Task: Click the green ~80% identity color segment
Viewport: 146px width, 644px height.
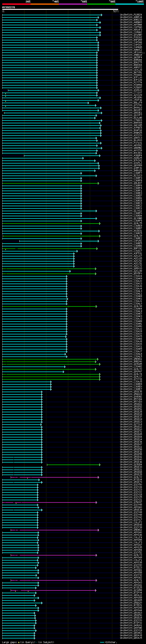Action: point(101,4)
